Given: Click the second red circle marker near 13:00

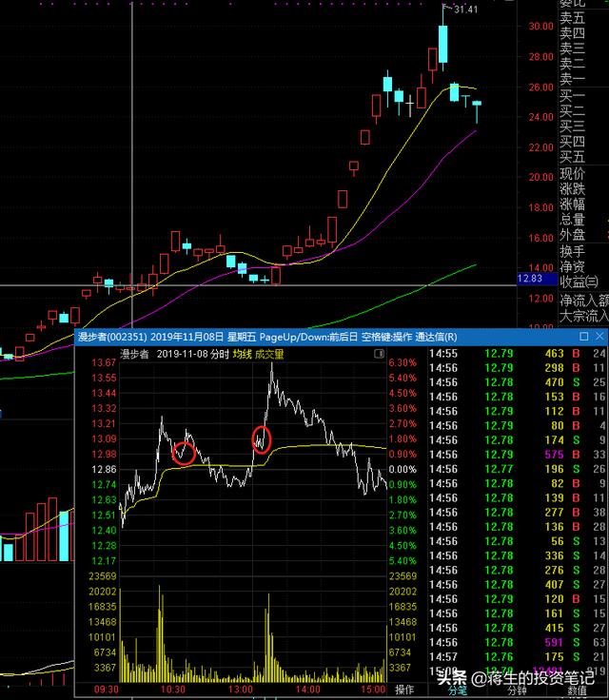Looking at the screenshot, I should click(x=261, y=439).
